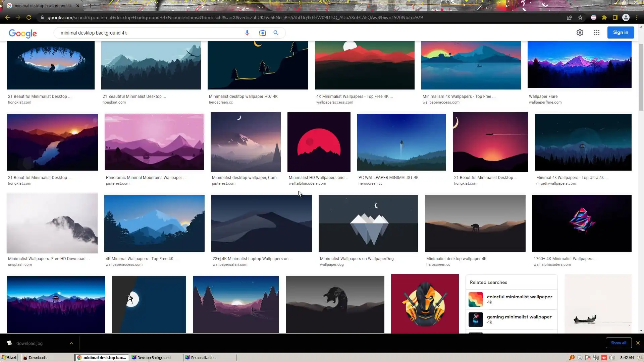Click the voice search microphone icon

coord(247,33)
